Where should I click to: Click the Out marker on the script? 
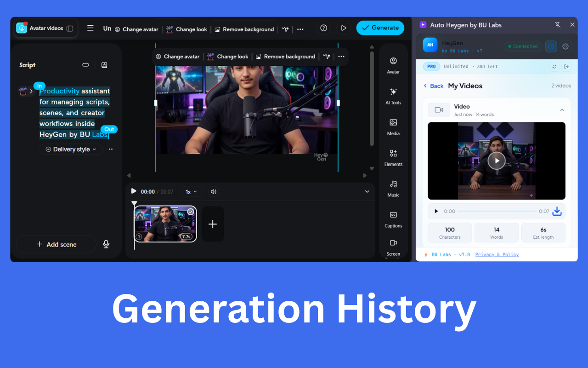coord(109,129)
